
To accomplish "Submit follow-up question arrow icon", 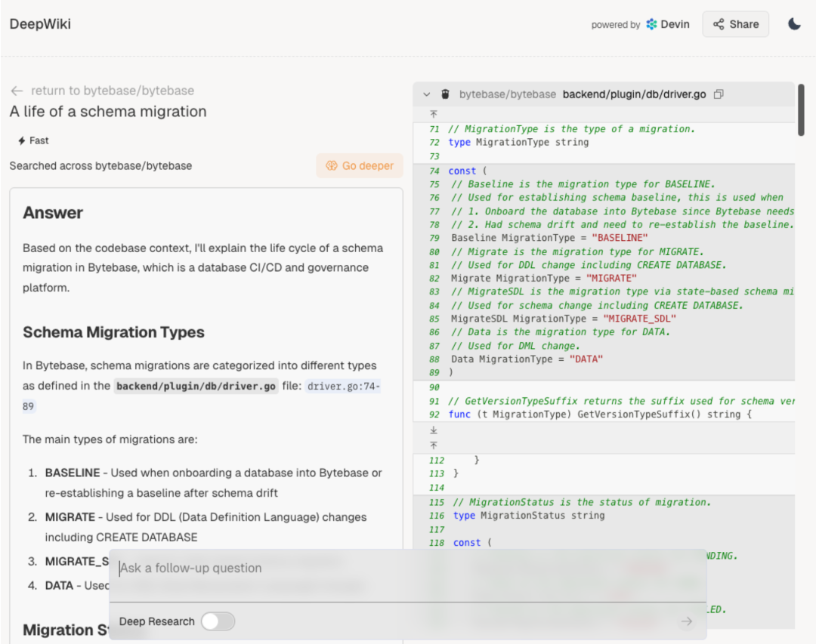I will (x=687, y=621).
